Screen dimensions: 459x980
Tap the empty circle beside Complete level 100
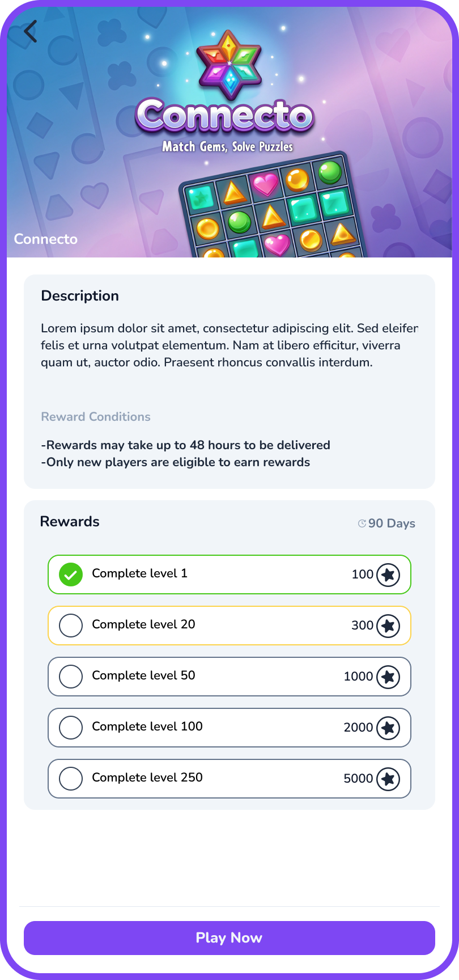(70, 728)
